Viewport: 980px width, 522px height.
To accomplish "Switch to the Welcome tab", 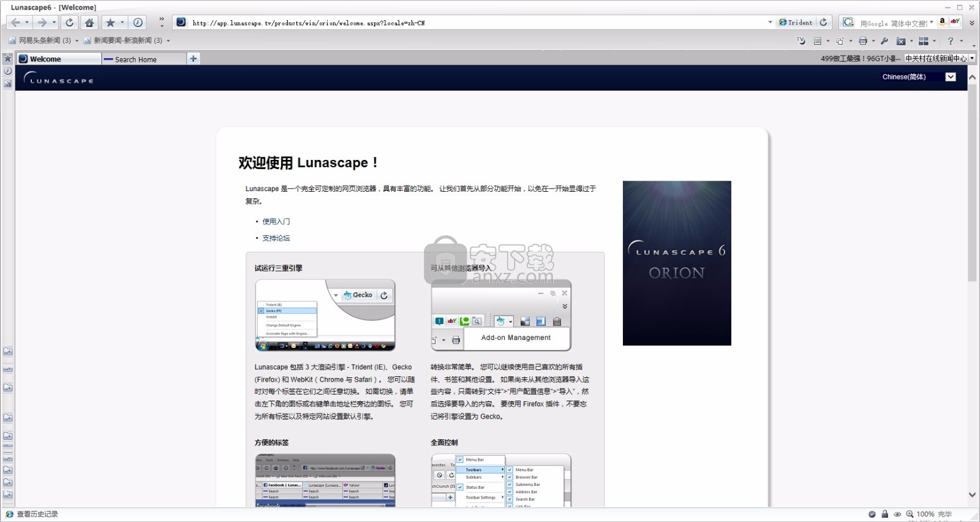I will coord(59,59).
